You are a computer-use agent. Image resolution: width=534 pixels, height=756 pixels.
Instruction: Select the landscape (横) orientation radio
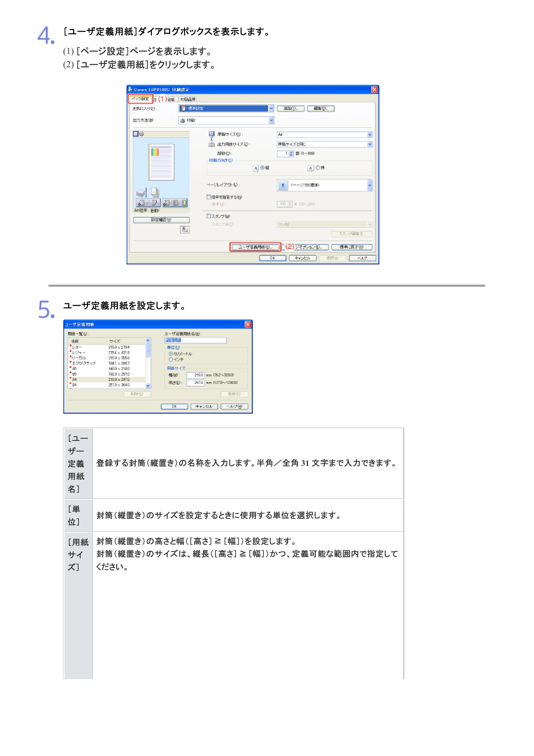coord(318,167)
